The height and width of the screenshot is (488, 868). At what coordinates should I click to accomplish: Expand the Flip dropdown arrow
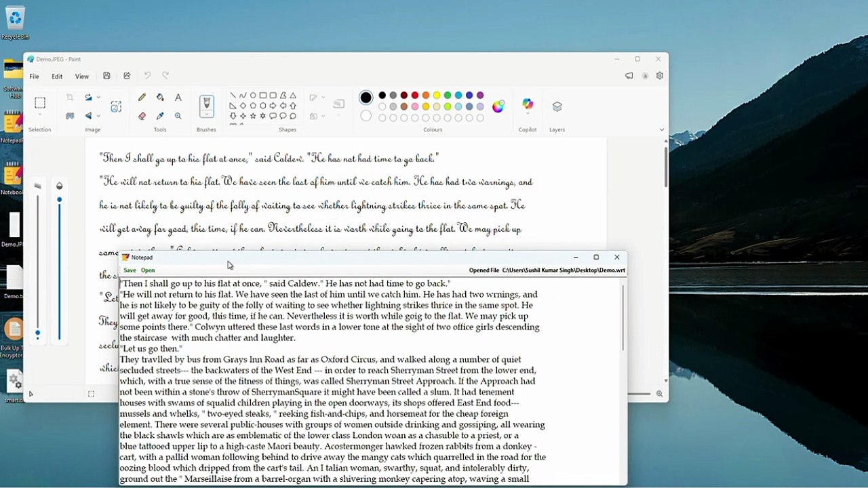coord(98,116)
